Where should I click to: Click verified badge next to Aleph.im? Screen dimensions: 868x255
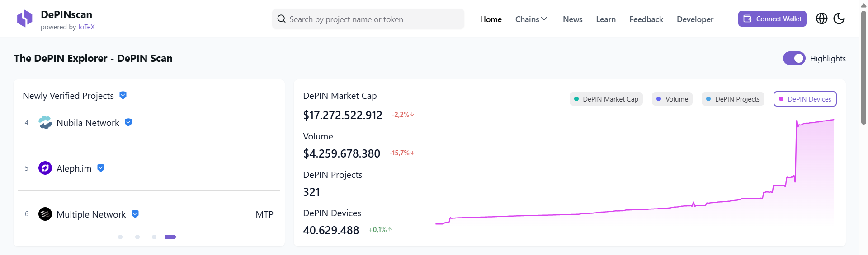click(101, 168)
